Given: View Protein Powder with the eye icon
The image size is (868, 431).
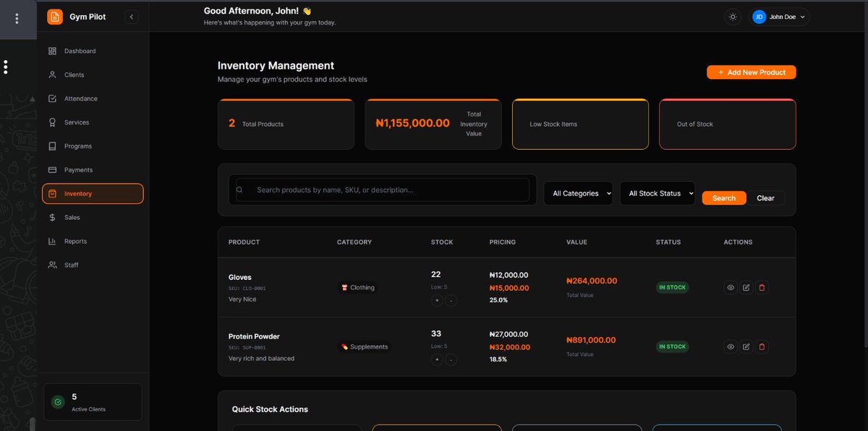Looking at the screenshot, I should point(731,347).
